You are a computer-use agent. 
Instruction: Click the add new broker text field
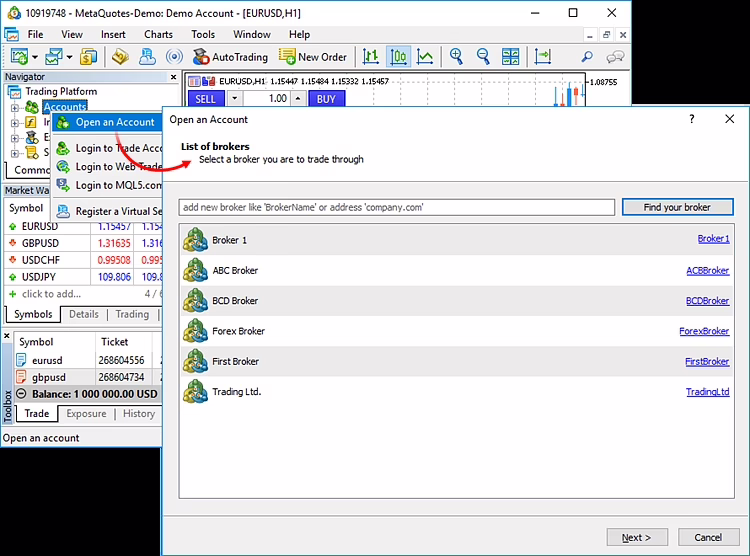(396, 207)
